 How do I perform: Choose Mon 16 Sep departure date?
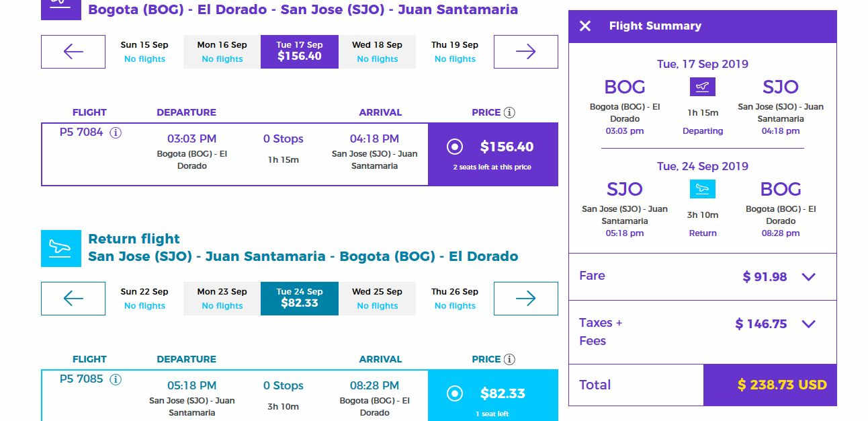point(222,51)
